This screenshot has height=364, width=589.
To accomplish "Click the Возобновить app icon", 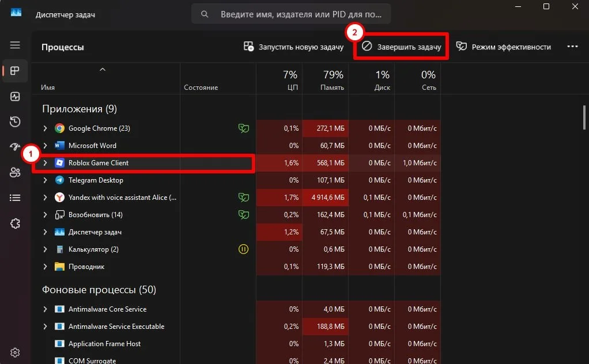I will point(59,215).
